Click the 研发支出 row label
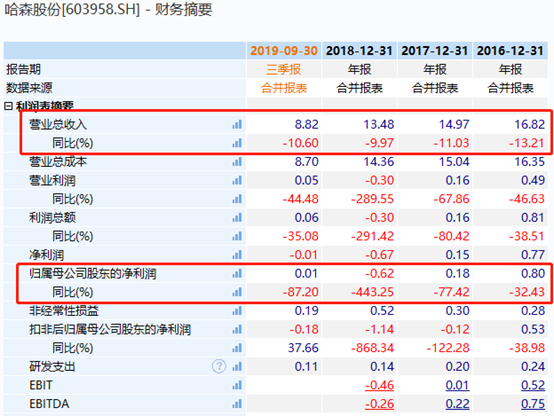 coord(52,367)
